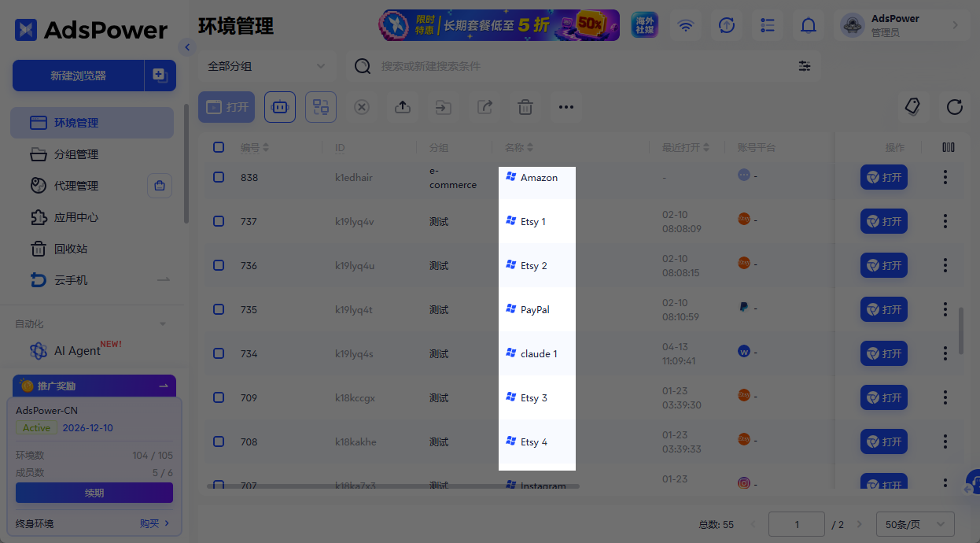This screenshot has width=980, height=543.
Task: Check the checkbox for row 737
Action: coord(219,221)
